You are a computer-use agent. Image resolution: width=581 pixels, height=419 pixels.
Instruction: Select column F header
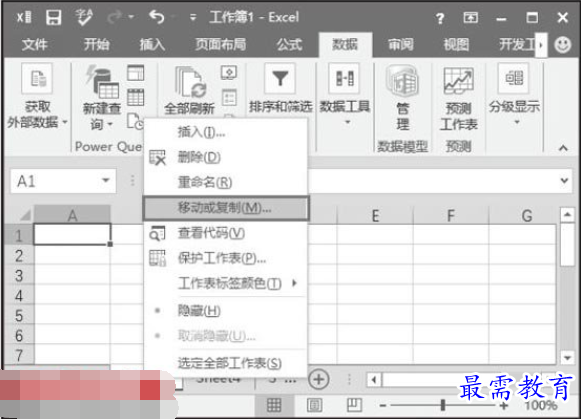tap(451, 216)
